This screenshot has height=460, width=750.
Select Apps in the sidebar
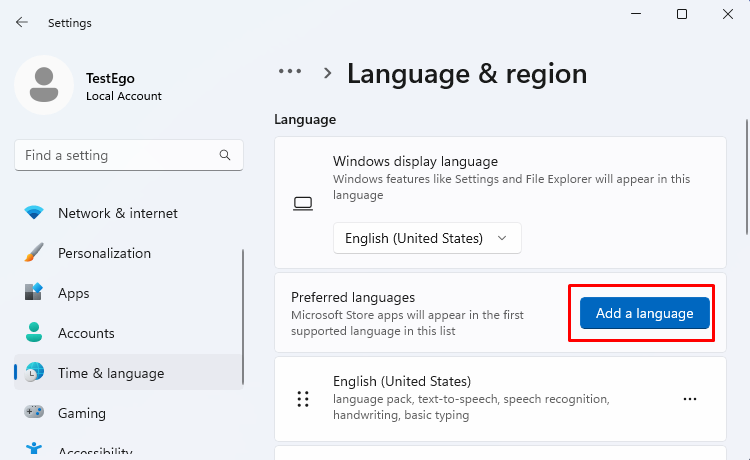(x=74, y=293)
